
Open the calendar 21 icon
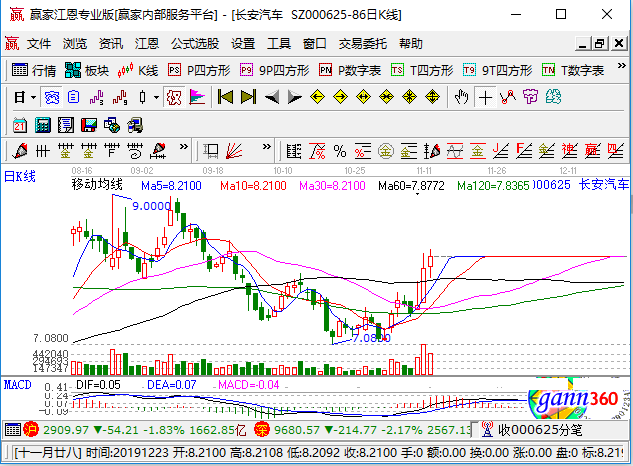(x=20, y=126)
